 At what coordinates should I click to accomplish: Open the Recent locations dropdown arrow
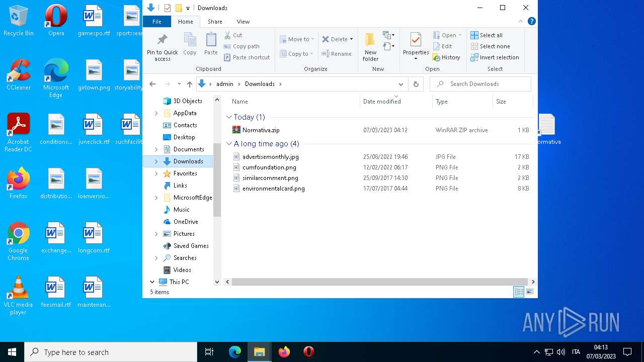tap(179, 84)
